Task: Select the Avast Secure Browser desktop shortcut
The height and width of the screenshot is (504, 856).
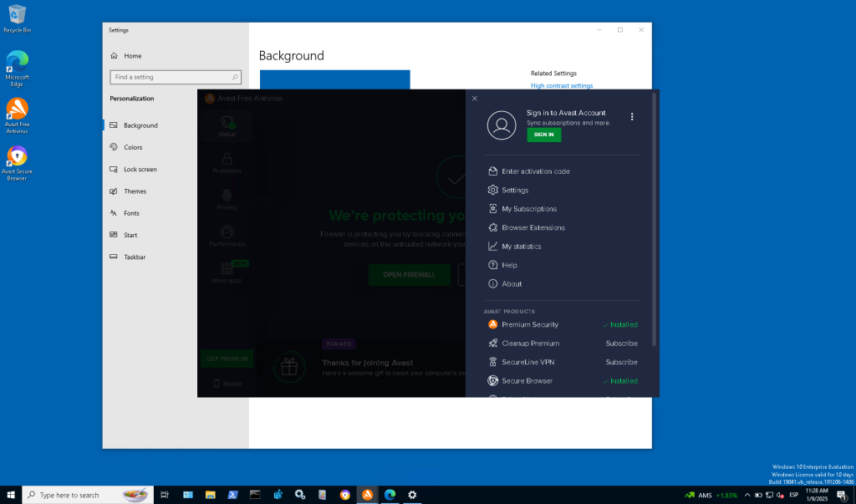Action: (17, 163)
